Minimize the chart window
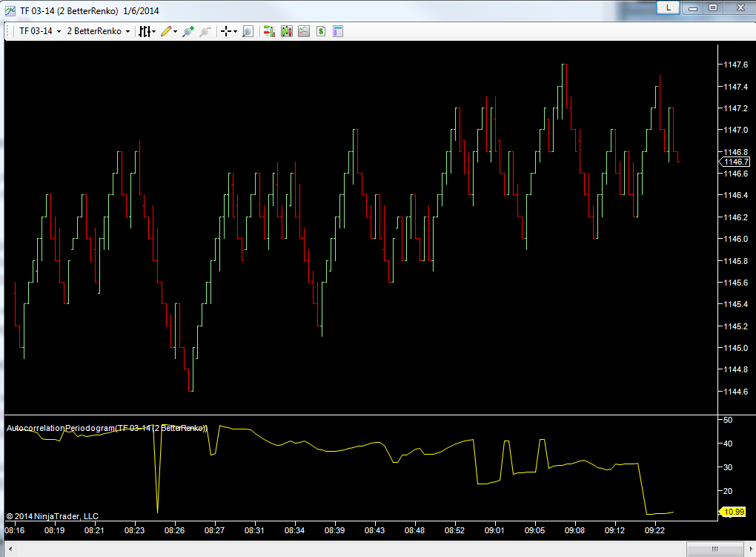 (693, 7)
